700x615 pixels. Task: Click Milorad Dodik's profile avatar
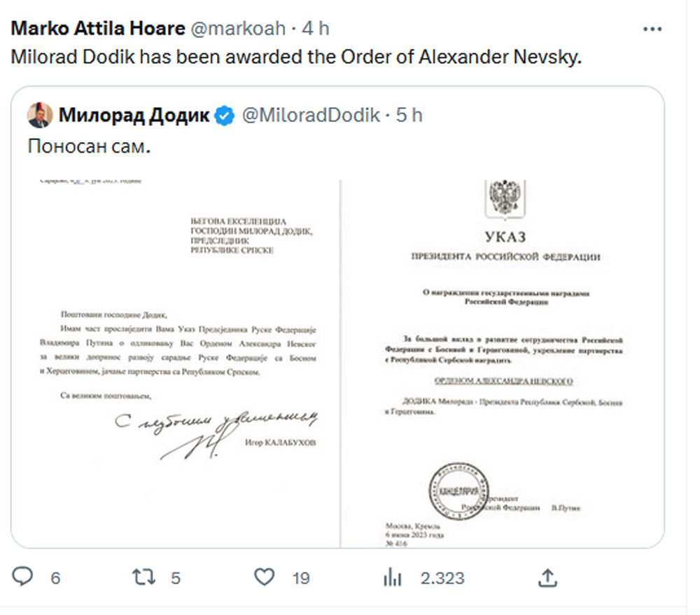point(40,116)
